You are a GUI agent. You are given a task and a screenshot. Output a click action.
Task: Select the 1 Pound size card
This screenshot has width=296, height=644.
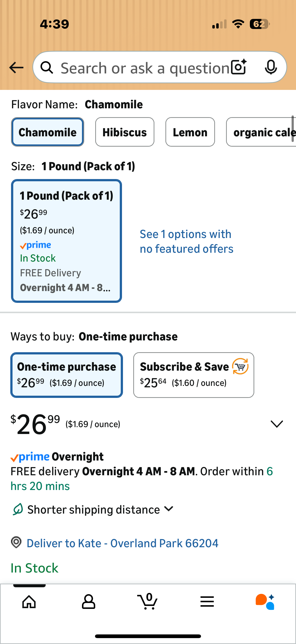coord(67,241)
